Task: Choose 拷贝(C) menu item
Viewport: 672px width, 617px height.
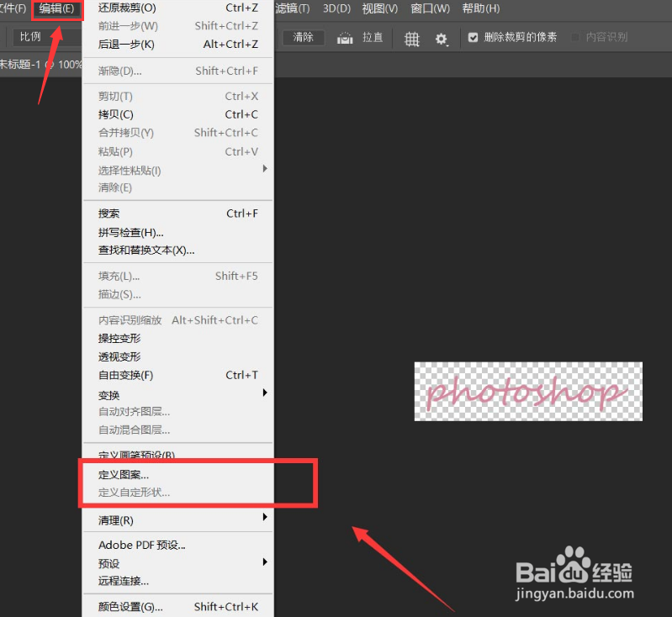Action: [x=177, y=114]
